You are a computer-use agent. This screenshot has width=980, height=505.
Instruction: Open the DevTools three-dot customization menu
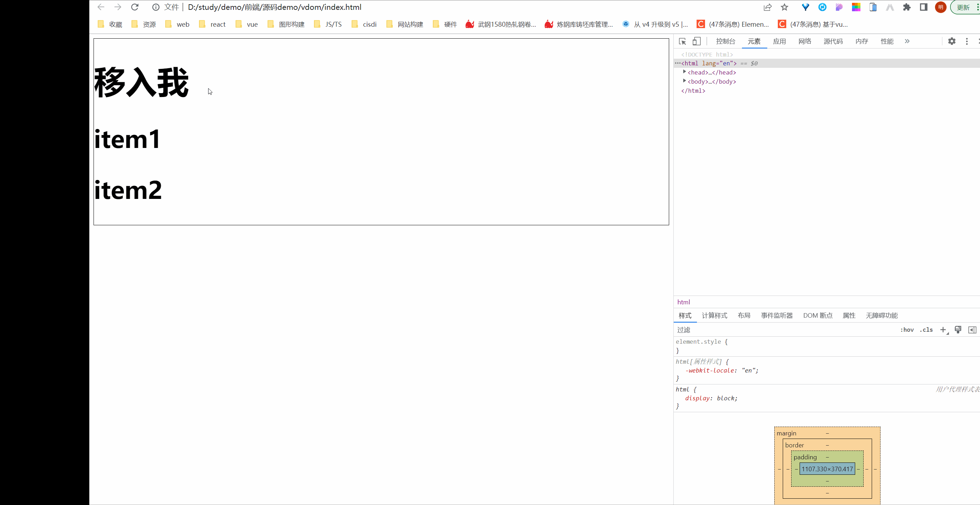pyautogui.click(x=967, y=41)
